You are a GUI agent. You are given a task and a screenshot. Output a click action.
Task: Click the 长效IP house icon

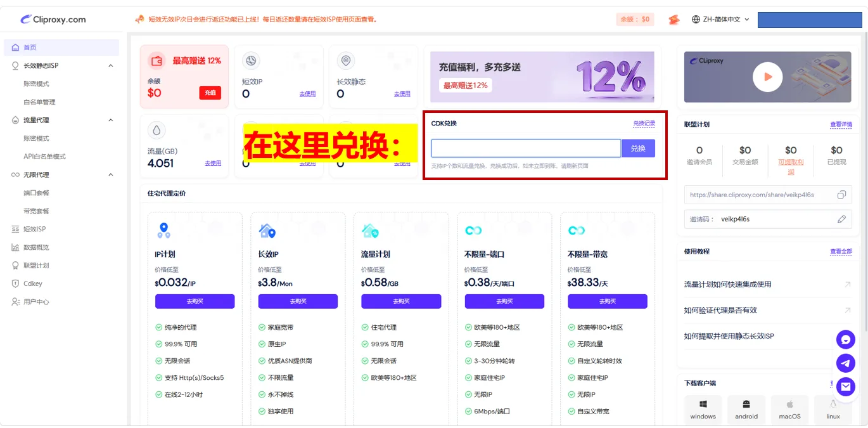(x=267, y=231)
